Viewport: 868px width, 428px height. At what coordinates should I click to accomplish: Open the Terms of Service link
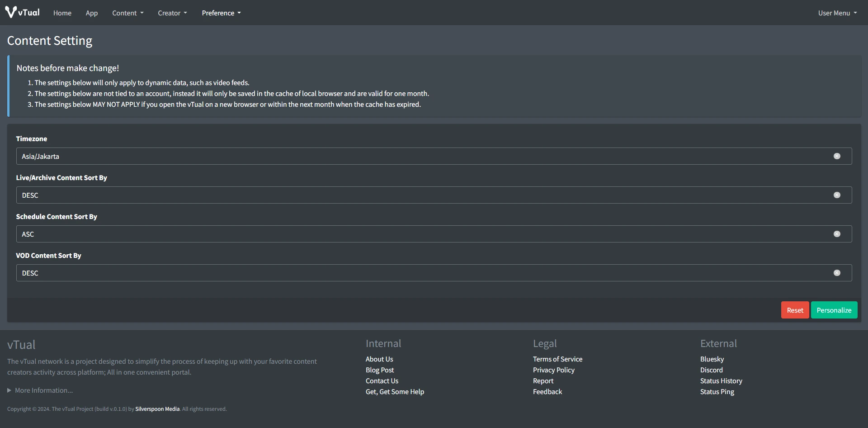point(557,359)
